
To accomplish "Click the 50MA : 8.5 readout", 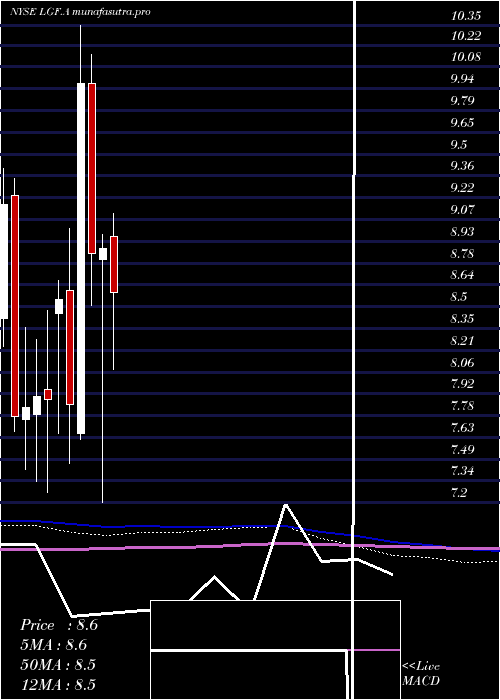I will pyautogui.click(x=58, y=665).
